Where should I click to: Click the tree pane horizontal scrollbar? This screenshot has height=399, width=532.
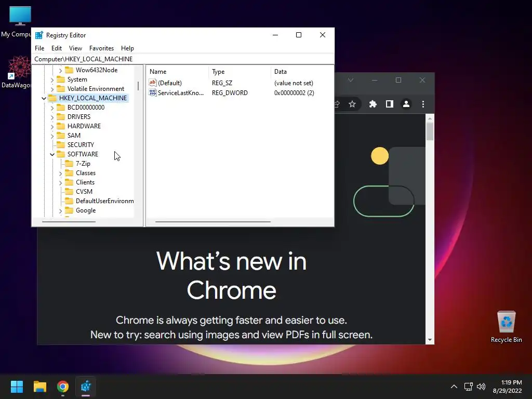pyautogui.click(x=69, y=222)
